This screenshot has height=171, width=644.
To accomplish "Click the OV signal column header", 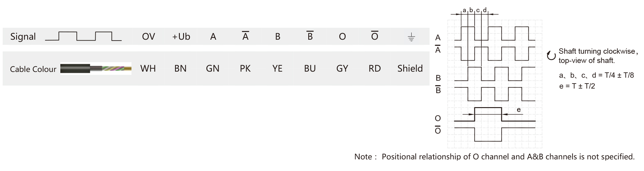I will (148, 37).
